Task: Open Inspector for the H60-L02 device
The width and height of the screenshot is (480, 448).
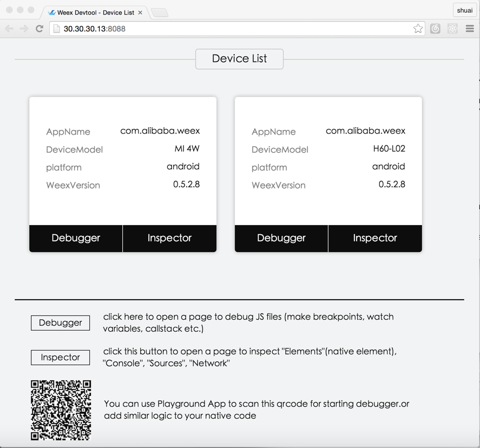Action: pyautogui.click(x=375, y=238)
